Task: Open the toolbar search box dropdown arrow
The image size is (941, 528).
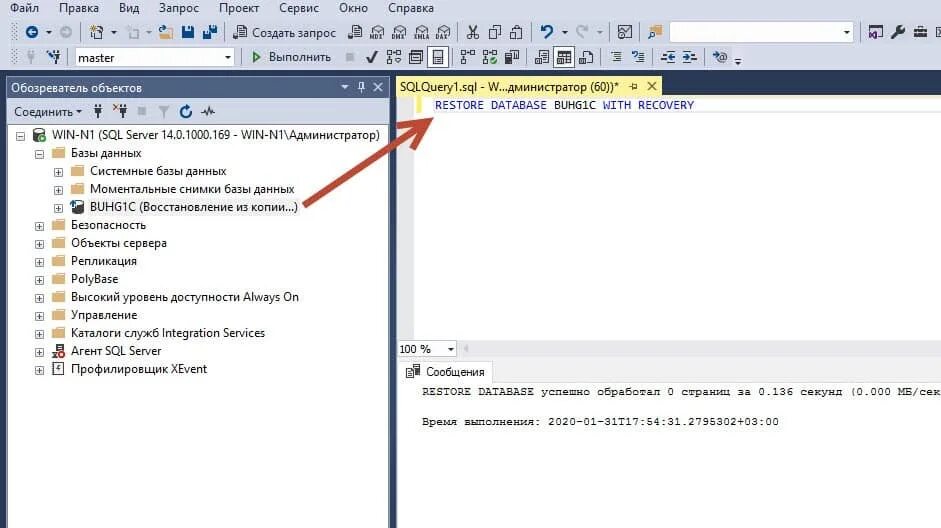Action: click(x=847, y=32)
